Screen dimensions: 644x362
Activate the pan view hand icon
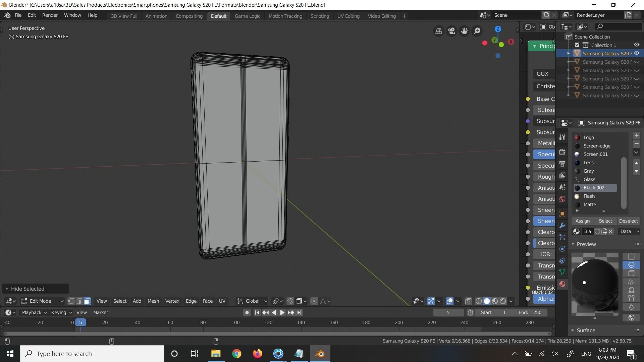click(464, 31)
